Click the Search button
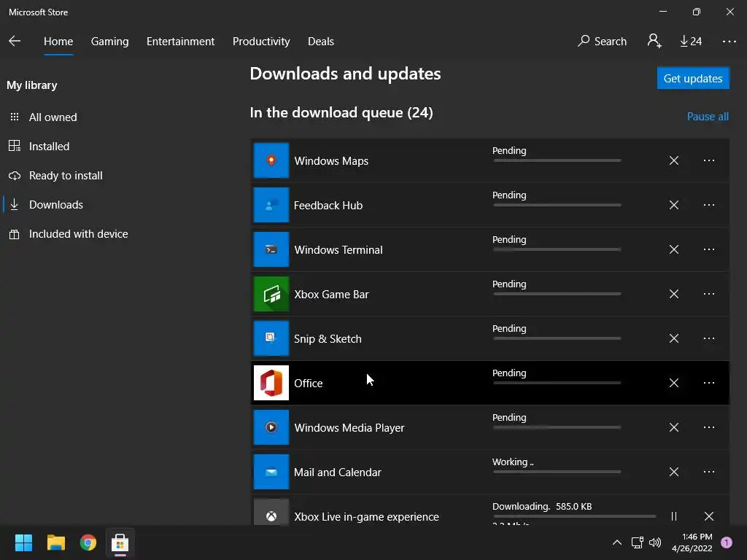The height and width of the screenshot is (560, 747). pyautogui.click(x=602, y=42)
